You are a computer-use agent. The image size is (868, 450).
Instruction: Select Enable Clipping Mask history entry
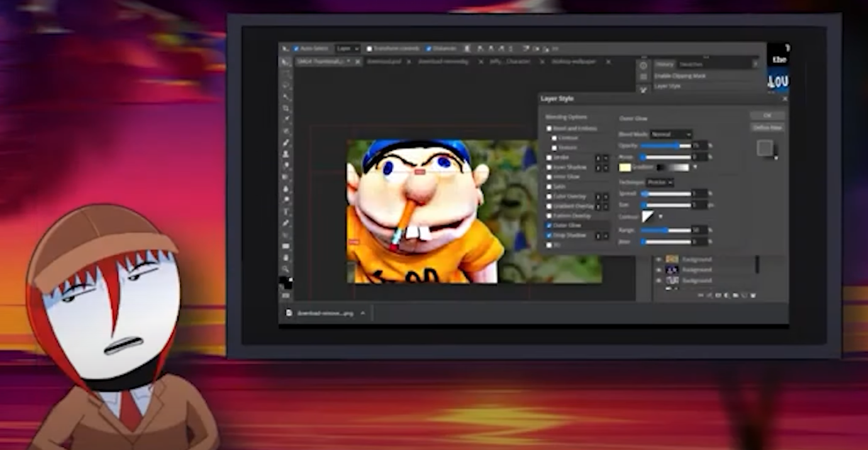681,76
